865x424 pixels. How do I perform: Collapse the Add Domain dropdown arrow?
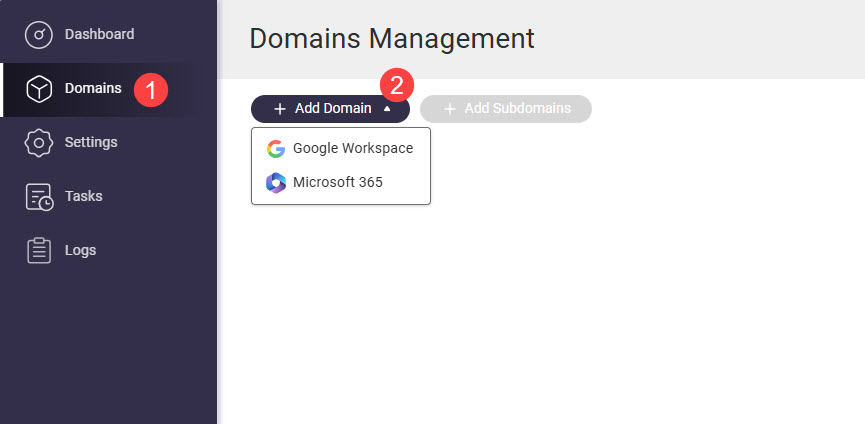click(387, 109)
